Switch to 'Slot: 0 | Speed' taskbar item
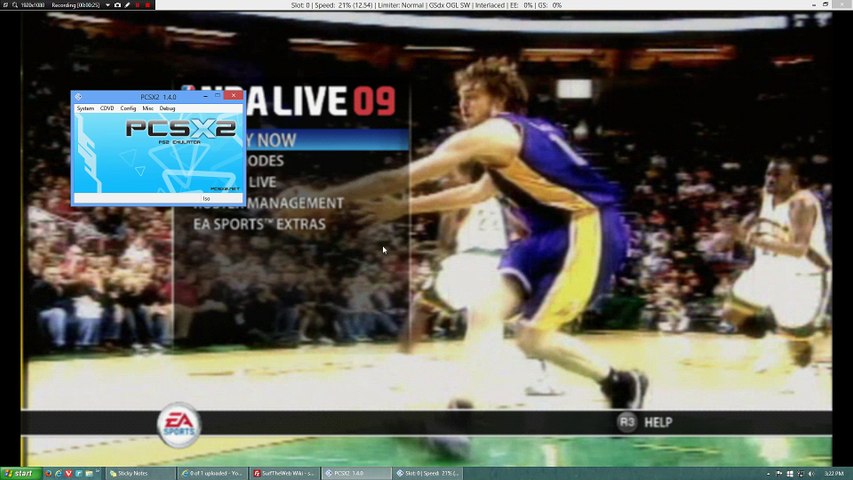This screenshot has height=480, width=853. [x=429, y=473]
